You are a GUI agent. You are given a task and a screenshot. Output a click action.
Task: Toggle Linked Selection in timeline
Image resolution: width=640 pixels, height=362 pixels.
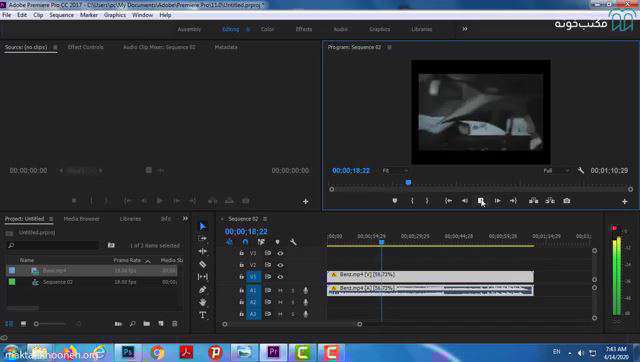(261, 242)
